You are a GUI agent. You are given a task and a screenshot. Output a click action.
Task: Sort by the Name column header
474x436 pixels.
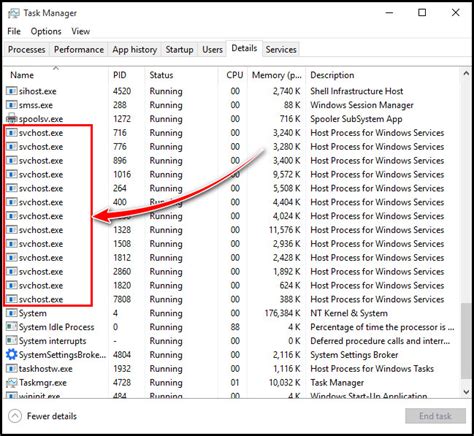56,75
